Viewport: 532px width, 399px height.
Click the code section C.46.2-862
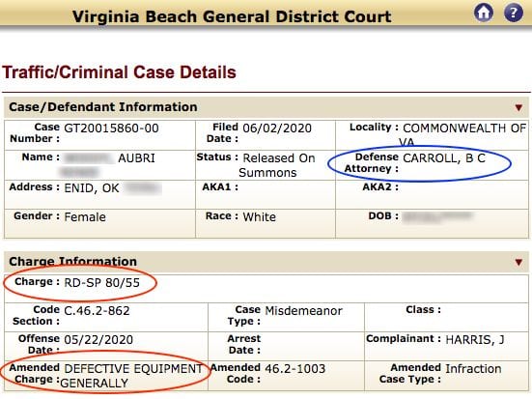[97, 311]
